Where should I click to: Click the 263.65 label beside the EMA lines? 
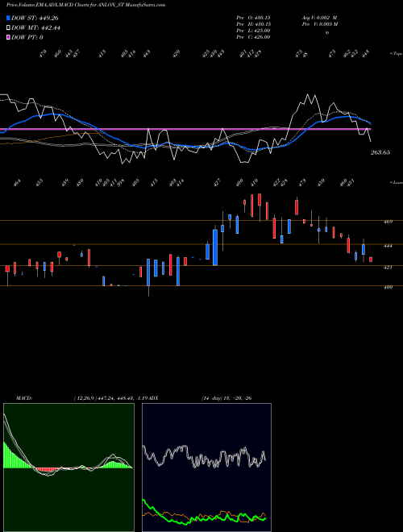[380, 152]
